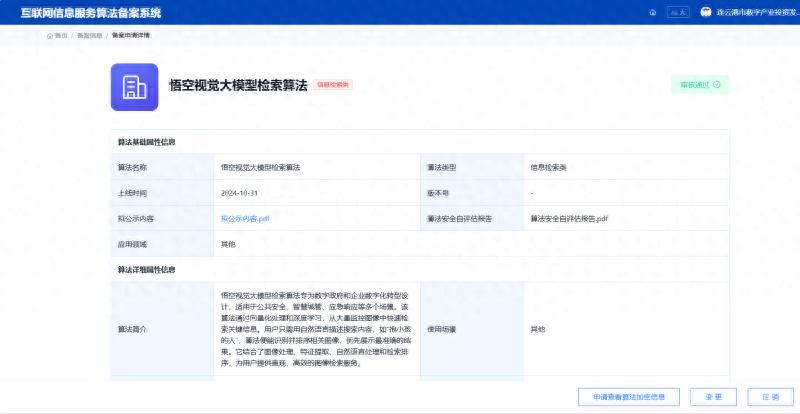Click the user avatar icon in header

coord(706,12)
